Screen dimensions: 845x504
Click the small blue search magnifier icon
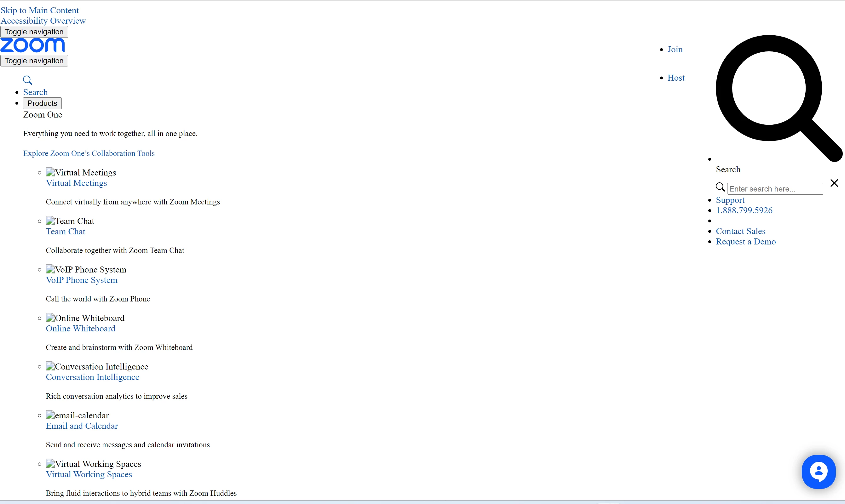coord(27,80)
